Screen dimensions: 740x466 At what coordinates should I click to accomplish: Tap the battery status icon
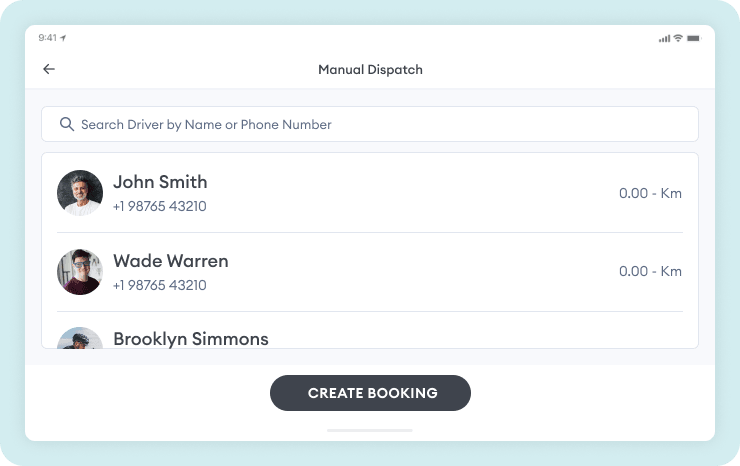(694, 38)
